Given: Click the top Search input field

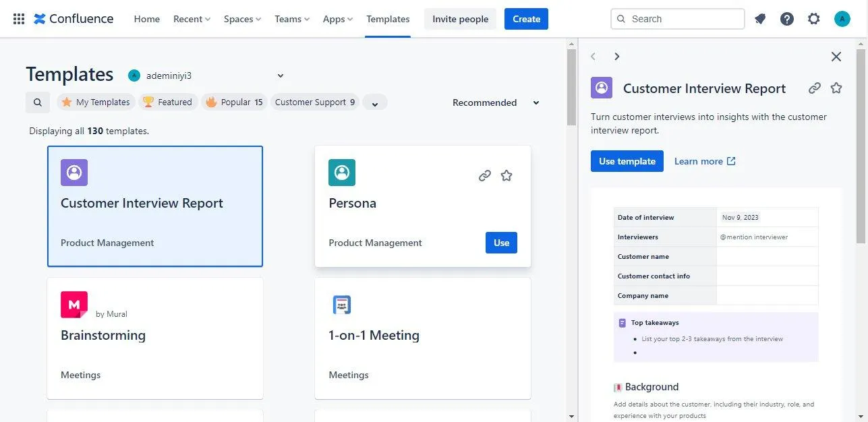Looking at the screenshot, I should [x=678, y=19].
